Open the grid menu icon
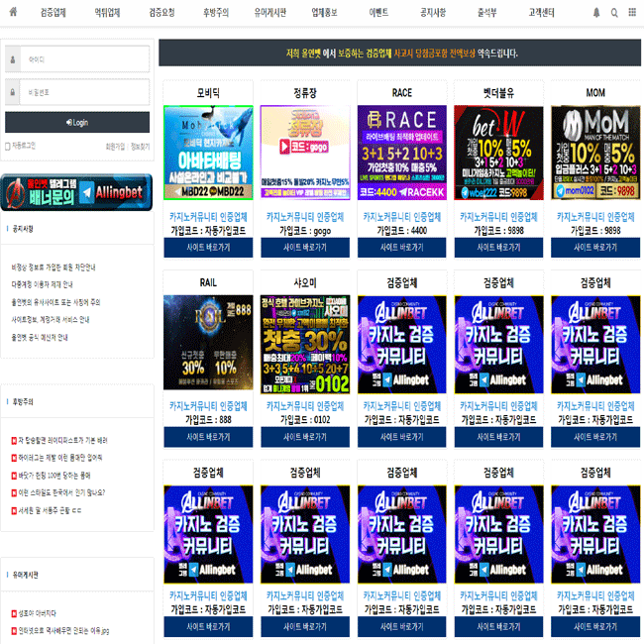The width and height of the screenshot is (644, 644). coord(632,12)
